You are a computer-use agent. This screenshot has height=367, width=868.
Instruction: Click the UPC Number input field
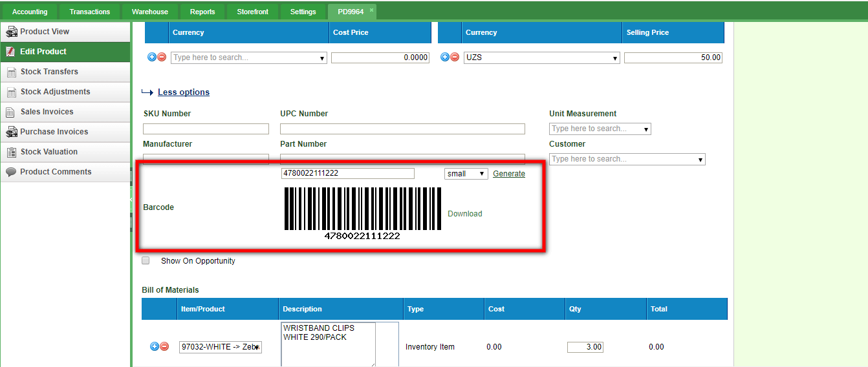402,129
